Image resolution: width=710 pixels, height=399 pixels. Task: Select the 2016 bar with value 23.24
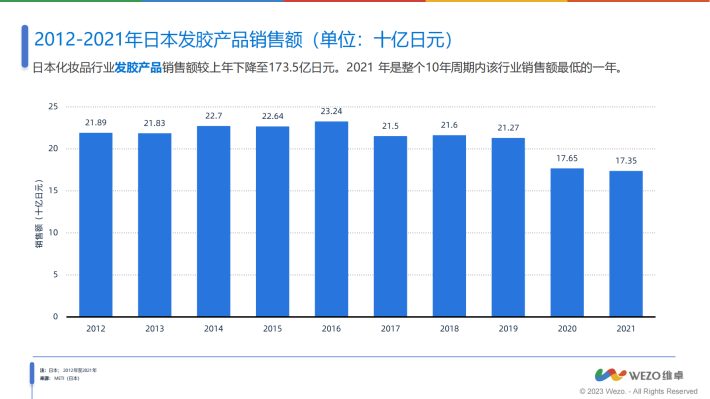pyautogui.click(x=331, y=219)
